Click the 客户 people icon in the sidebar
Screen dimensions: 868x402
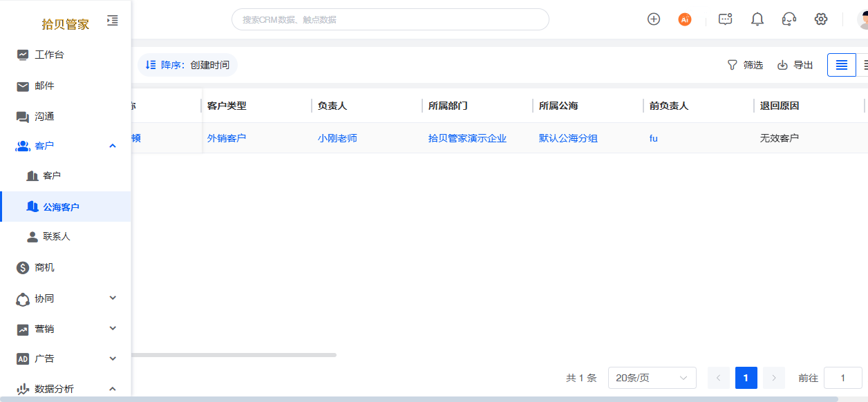pyautogui.click(x=23, y=146)
